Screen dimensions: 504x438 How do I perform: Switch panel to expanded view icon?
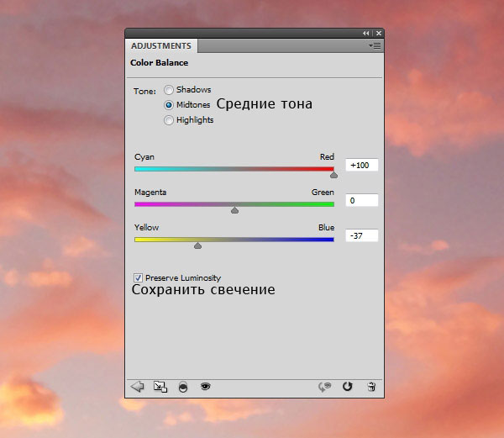[x=160, y=387]
